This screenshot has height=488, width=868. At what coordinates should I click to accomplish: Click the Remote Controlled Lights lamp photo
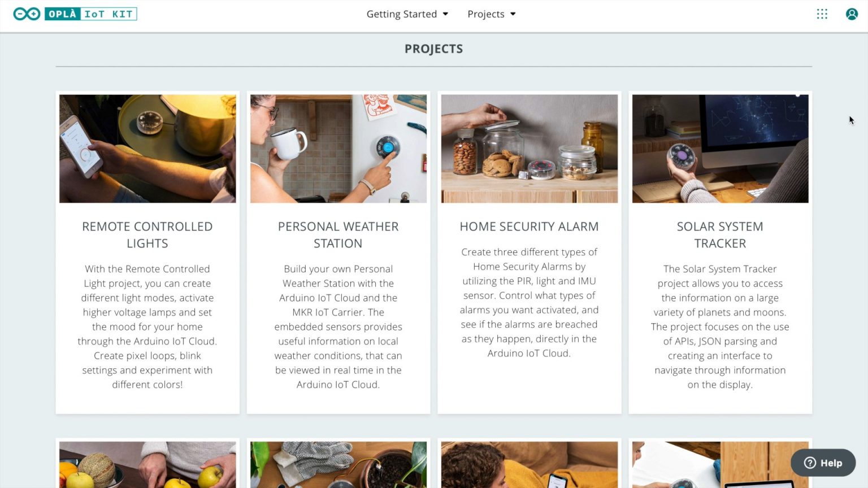point(147,149)
